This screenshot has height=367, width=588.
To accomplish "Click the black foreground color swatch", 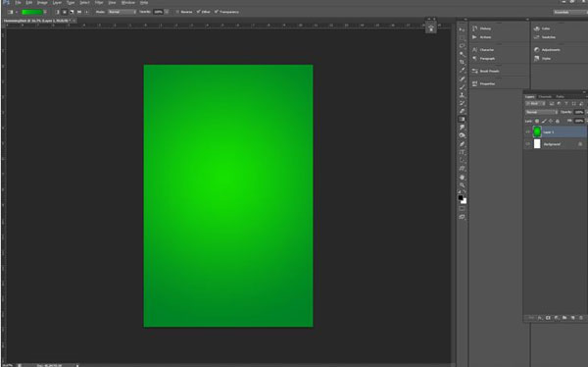I will pyautogui.click(x=461, y=197).
